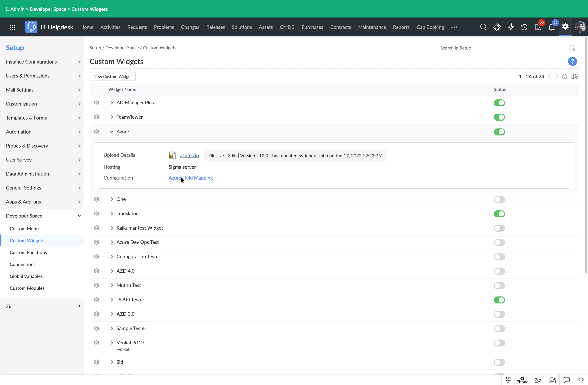The height and width of the screenshot is (385, 588).
Task: Turn off the Translator widget toggle
Action: click(x=499, y=214)
